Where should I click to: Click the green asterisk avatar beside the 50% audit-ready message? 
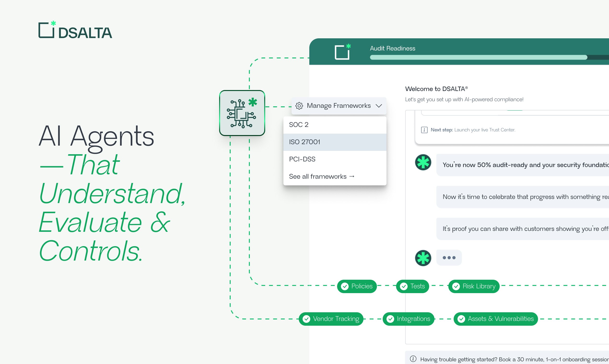pos(423,162)
